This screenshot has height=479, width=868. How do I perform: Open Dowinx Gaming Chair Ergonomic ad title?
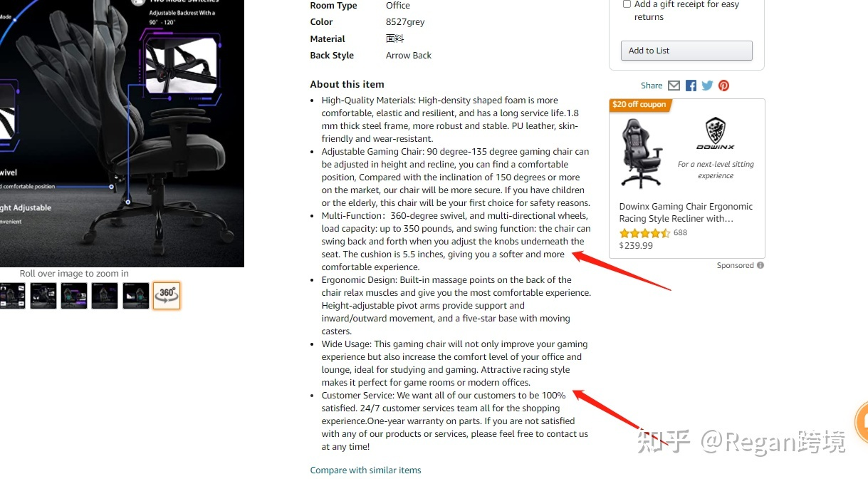686,212
